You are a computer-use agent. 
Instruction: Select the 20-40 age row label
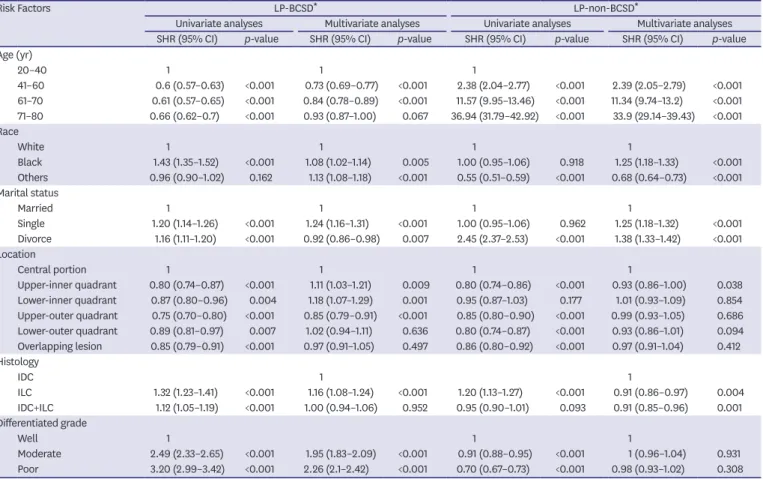(x=32, y=70)
